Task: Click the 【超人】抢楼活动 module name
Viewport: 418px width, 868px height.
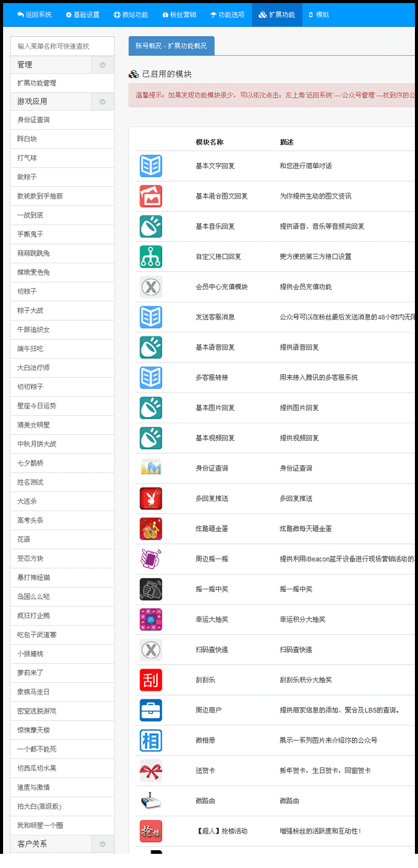Action: click(221, 831)
